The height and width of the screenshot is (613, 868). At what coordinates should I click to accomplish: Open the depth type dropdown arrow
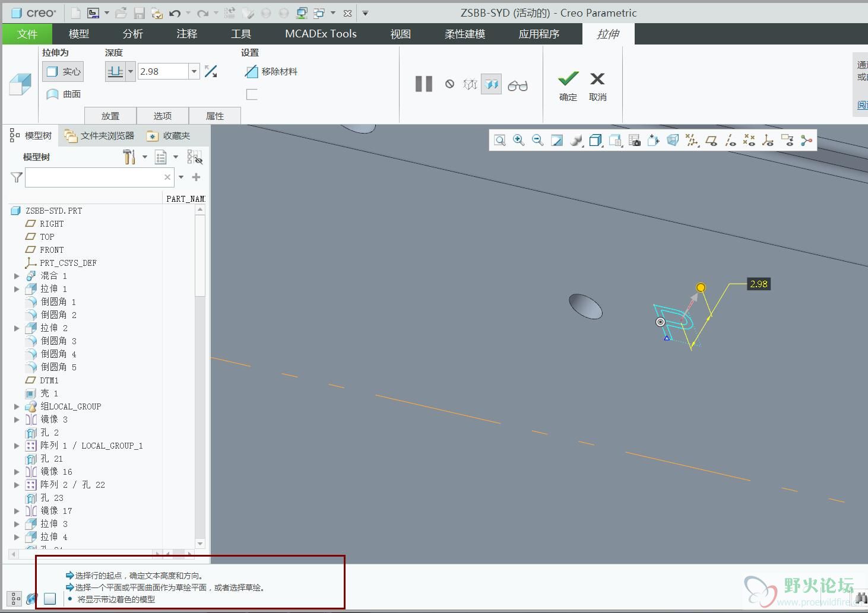[x=131, y=72]
